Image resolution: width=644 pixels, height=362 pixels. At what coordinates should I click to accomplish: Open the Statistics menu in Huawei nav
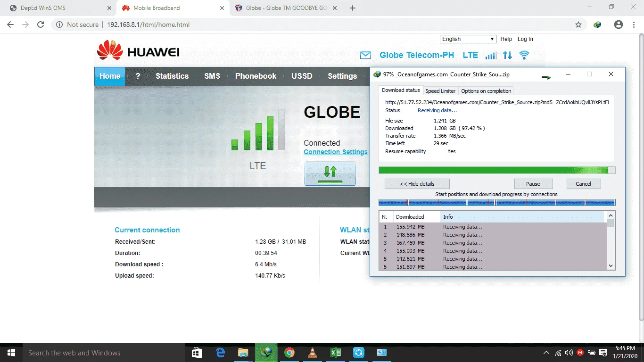[172, 76]
